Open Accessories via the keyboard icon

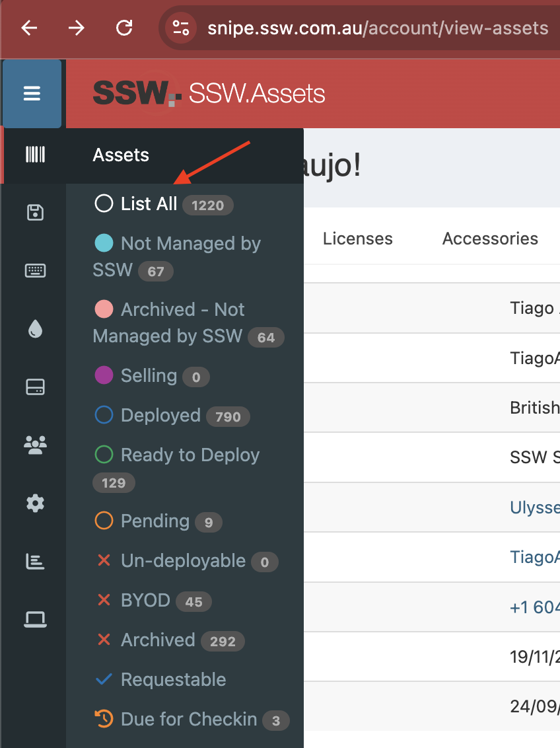35,270
